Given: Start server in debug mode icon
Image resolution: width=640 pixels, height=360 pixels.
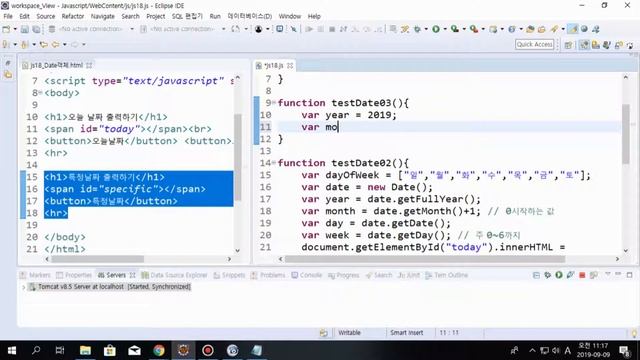Looking at the screenshot, I should [x=547, y=275].
